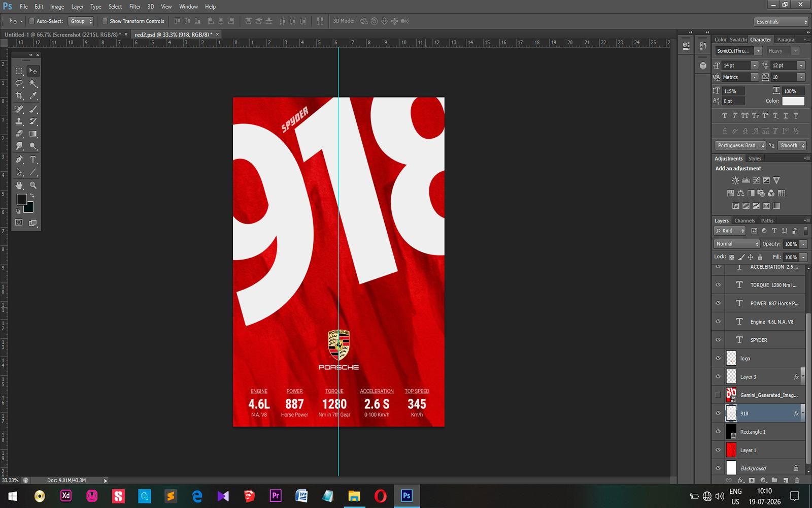The height and width of the screenshot is (508, 812).
Task: Apply Strikethrough text style
Action: 796,116
